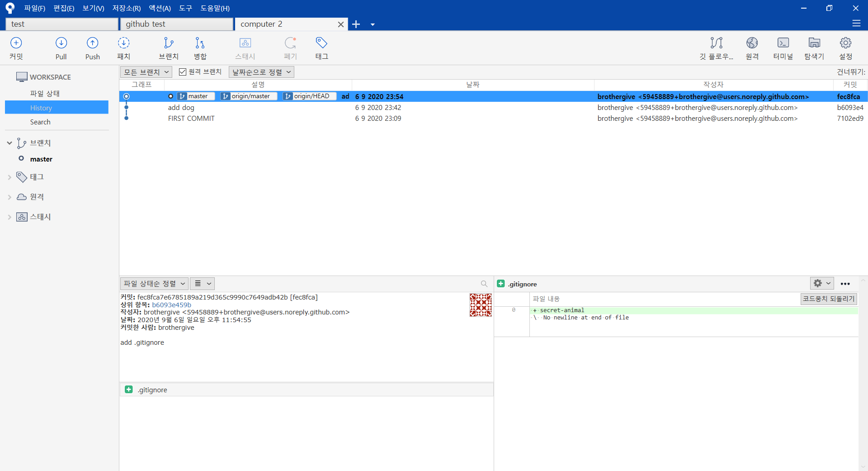Viewport: 868px width, 471px height.
Task: Click the Push toolbar icon
Action: coord(92,48)
